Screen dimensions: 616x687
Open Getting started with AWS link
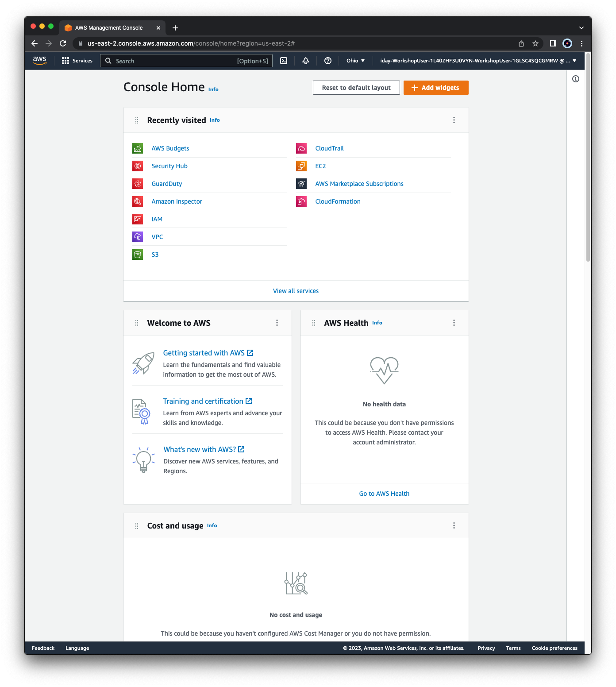(x=208, y=353)
